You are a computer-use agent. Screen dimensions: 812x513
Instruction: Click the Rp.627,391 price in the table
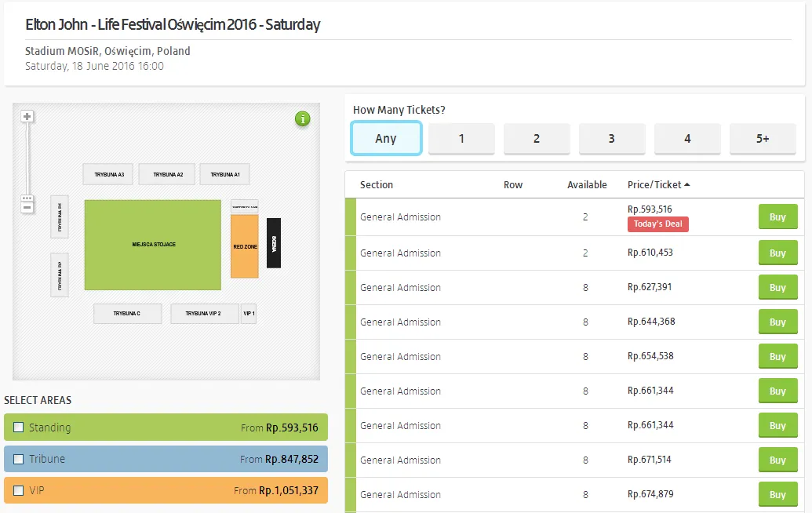pos(650,287)
